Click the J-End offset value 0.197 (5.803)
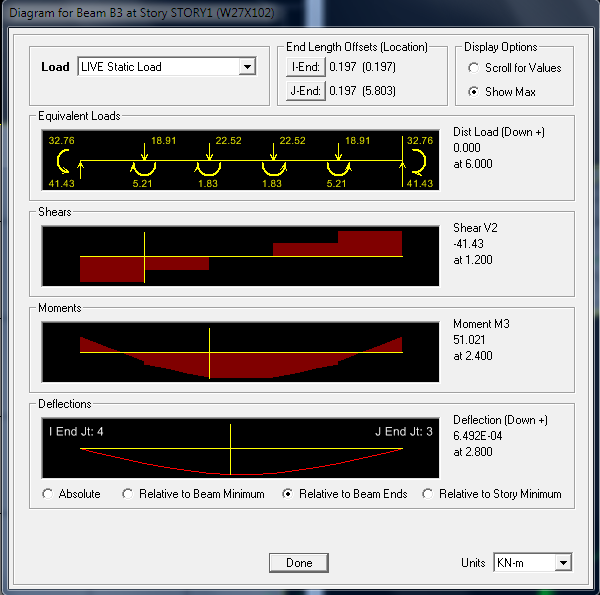This screenshot has width=600, height=595. click(x=362, y=91)
